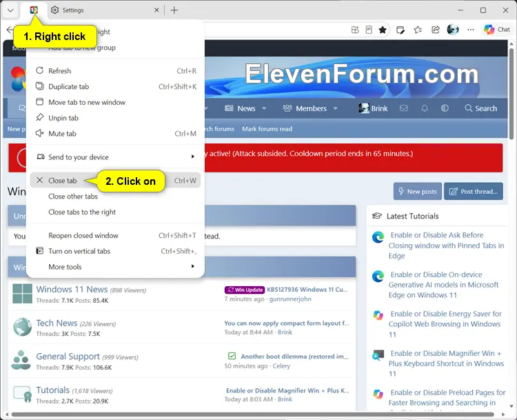Screen dimensions: 517x420
Task: Click Mark forums read link
Action: (267, 129)
